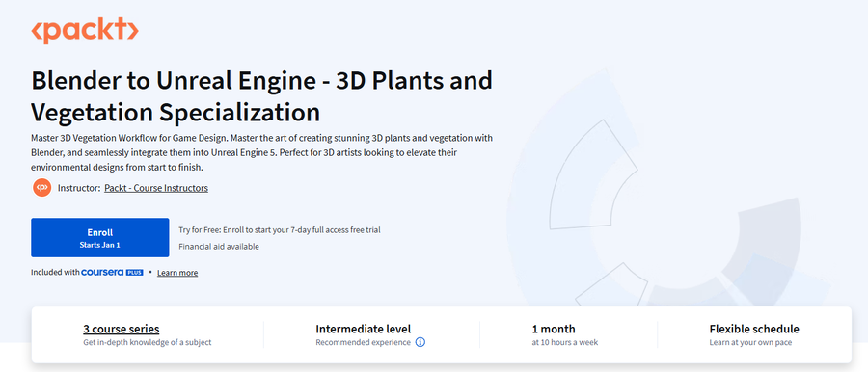Click the 'Learn at your own pace' text
This screenshot has height=372, width=868.
[750, 343]
